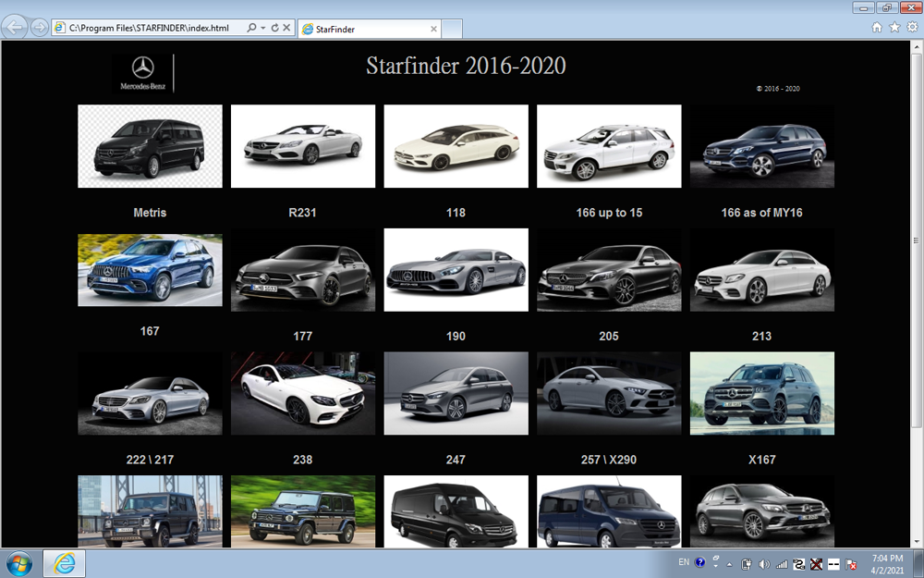
Task: Stop loading with the X icon
Action: [x=286, y=28]
